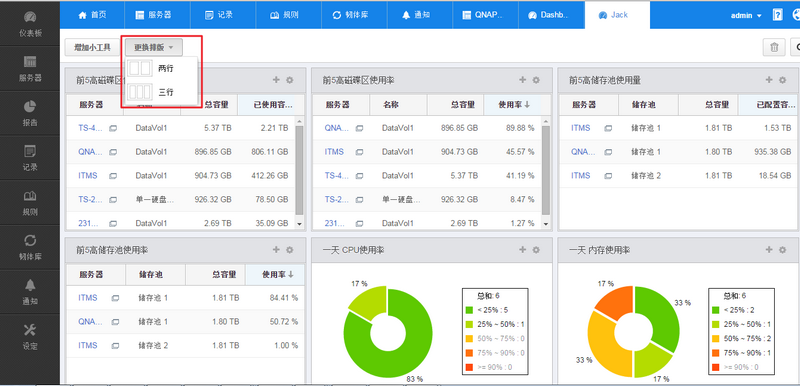This screenshot has height=386, width=800.
Task: Open gear settings of first disk volume widget
Action: coord(289,80)
